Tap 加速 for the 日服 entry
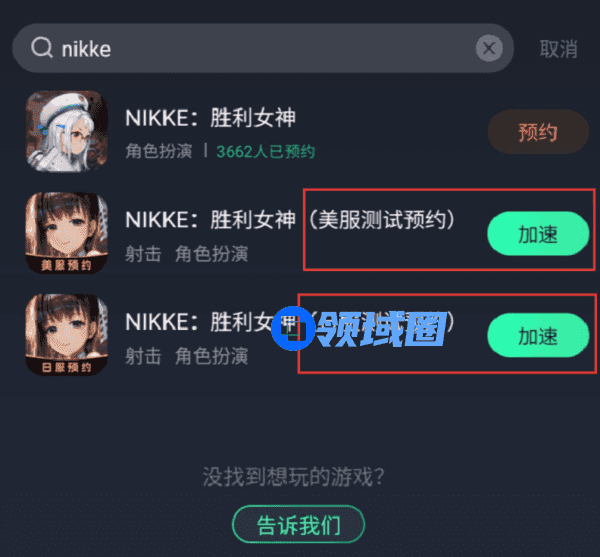The height and width of the screenshot is (557, 600). click(x=538, y=336)
